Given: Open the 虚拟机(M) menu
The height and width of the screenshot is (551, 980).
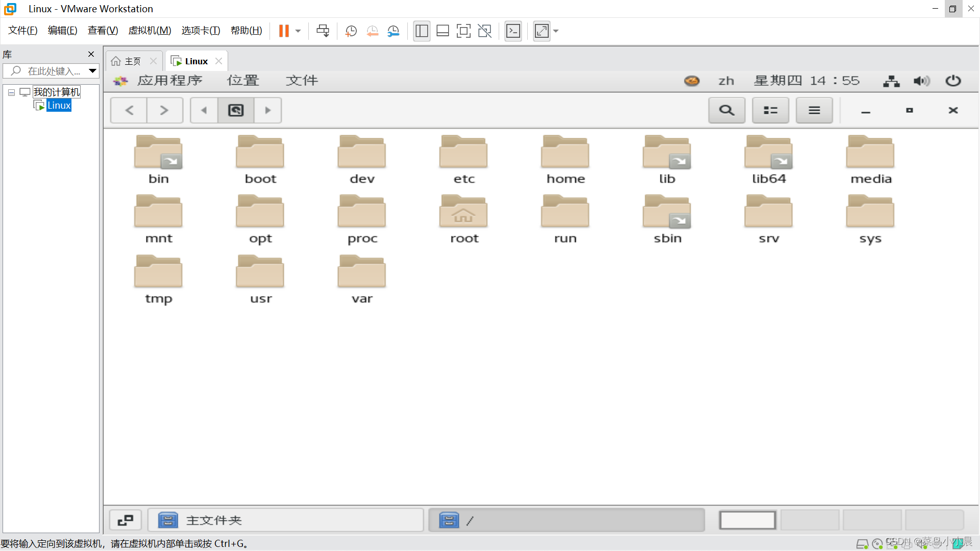Looking at the screenshot, I should [x=150, y=31].
